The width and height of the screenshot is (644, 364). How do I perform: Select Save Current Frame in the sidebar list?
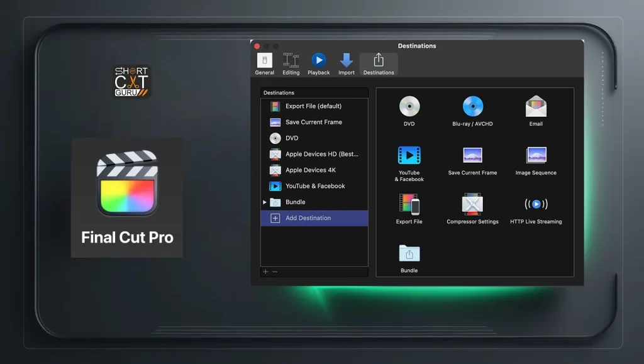(x=314, y=123)
